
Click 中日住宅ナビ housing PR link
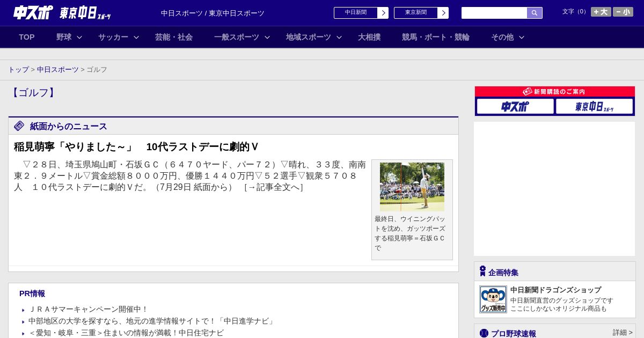126,333
